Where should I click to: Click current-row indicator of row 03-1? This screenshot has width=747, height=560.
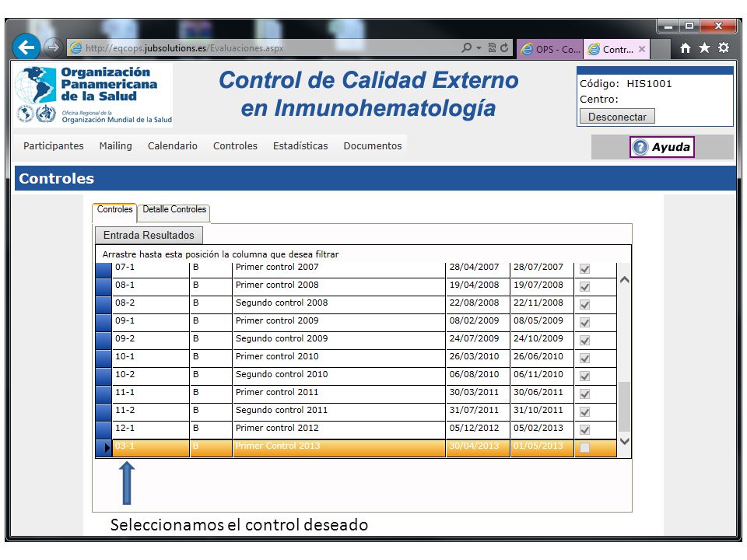tap(103, 448)
